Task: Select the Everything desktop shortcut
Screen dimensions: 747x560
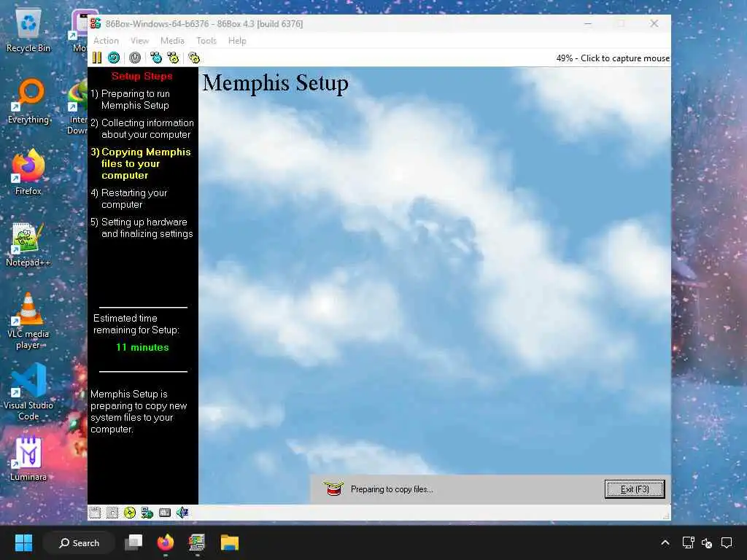Action: [x=28, y=101]
